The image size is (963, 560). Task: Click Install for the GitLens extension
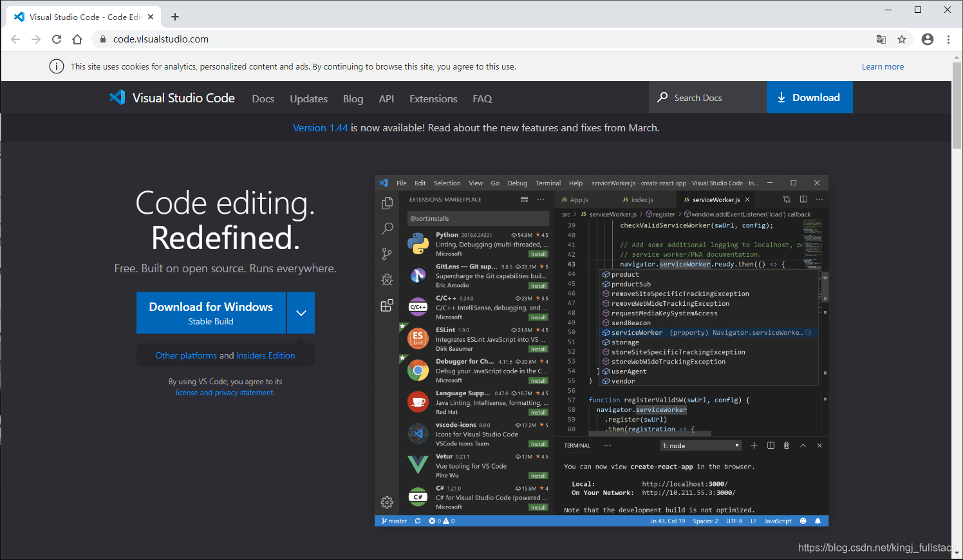click(x=538, y=286)
